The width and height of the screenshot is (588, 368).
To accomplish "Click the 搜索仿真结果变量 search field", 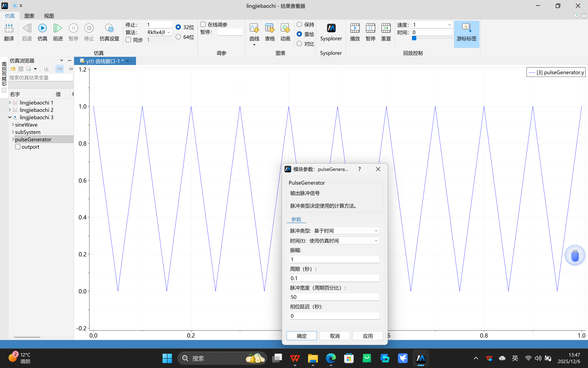I will pyautogui.click(x=41, y=78).
